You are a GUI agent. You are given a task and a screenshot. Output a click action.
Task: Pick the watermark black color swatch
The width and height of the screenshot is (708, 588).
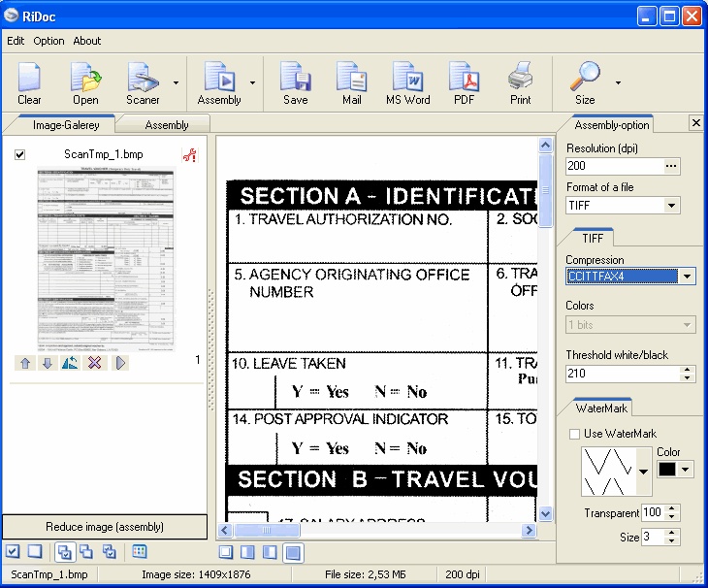click(x=668, y=470)
